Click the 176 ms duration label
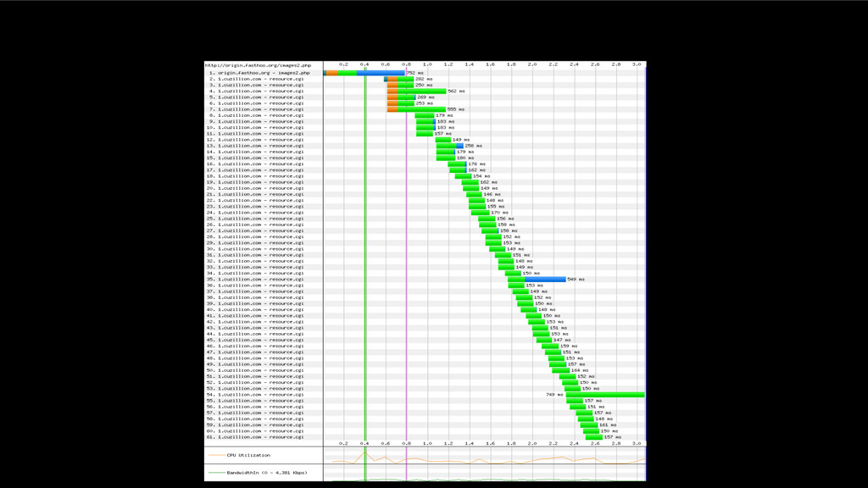Viewport: 868px width, 488px height. click(476, 164)
